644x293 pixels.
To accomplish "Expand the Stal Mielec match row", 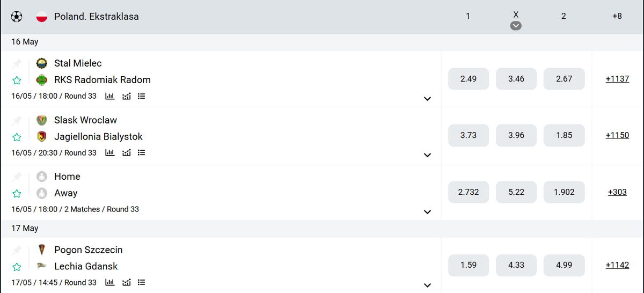I will click(427, 99).
